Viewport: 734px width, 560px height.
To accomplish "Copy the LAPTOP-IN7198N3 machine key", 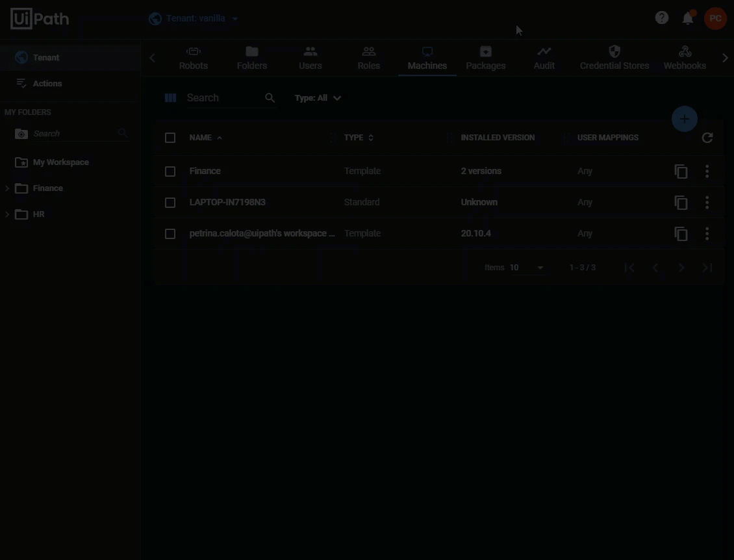I will tap(681, 203).
